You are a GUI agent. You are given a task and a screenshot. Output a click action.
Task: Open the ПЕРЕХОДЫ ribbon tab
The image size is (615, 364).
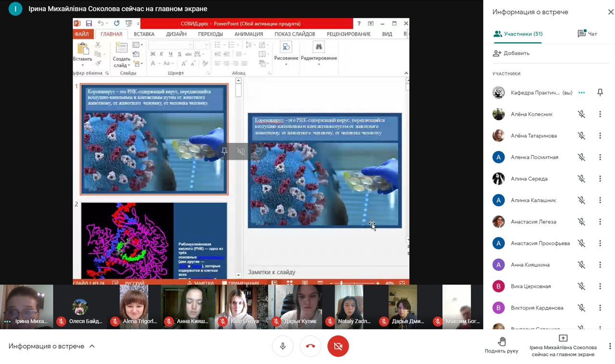pos(211,34)
